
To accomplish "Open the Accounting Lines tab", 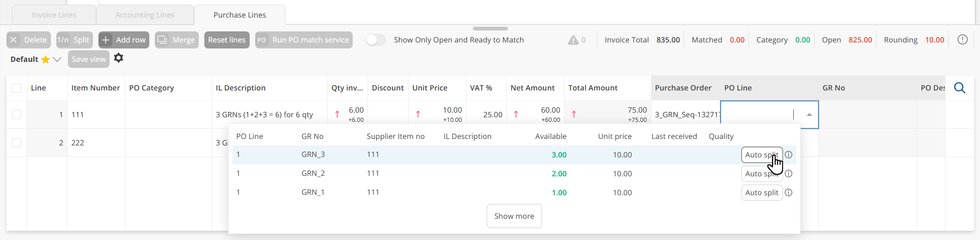I will tap(145, 15).
